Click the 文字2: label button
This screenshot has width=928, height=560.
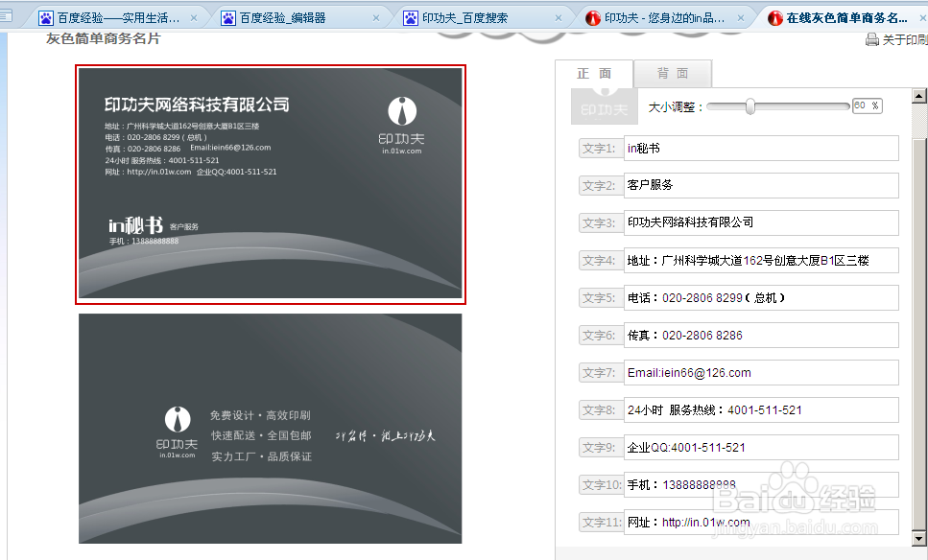point(601,186)
